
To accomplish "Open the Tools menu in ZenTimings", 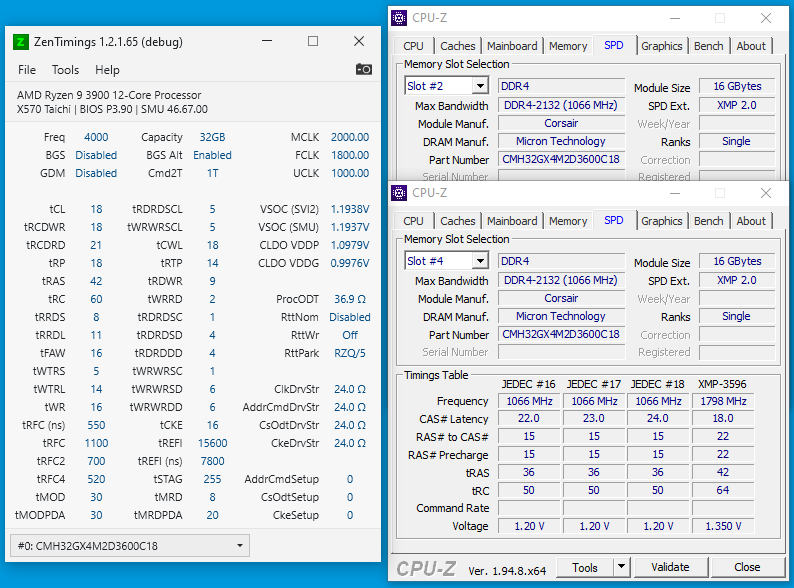I will pyautogui.click(x=66, y=70).
